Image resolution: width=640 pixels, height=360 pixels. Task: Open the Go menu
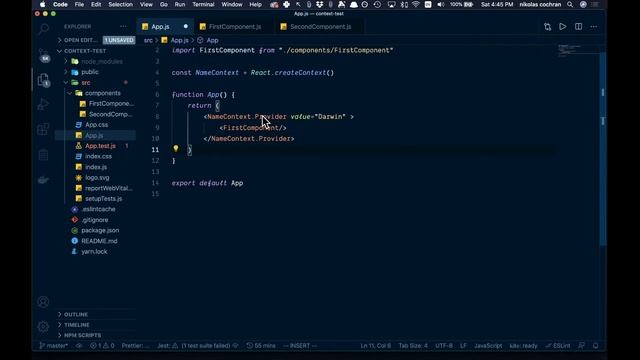click(x=164, y=4)
